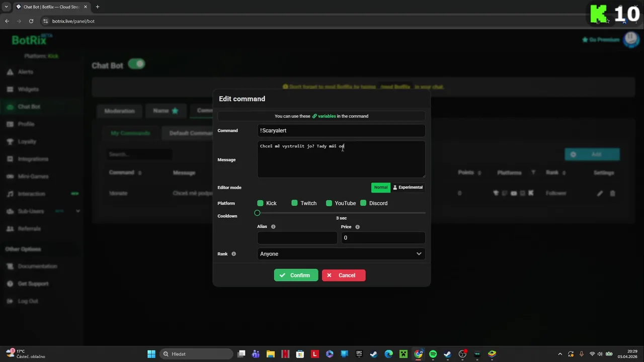Viewport: 644px width, 362px height.
Task: Open Microsoft Edge from the taskbar
Action: click(x=388, y=354)
